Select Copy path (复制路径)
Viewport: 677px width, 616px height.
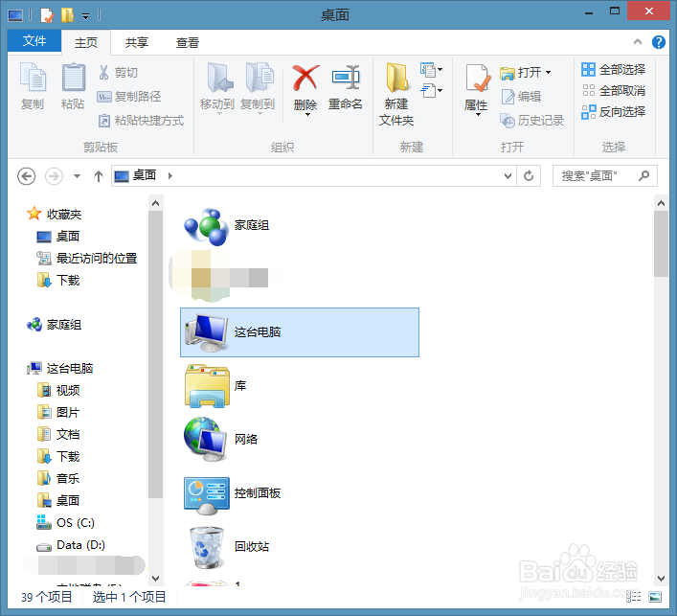tap(129, 97)
